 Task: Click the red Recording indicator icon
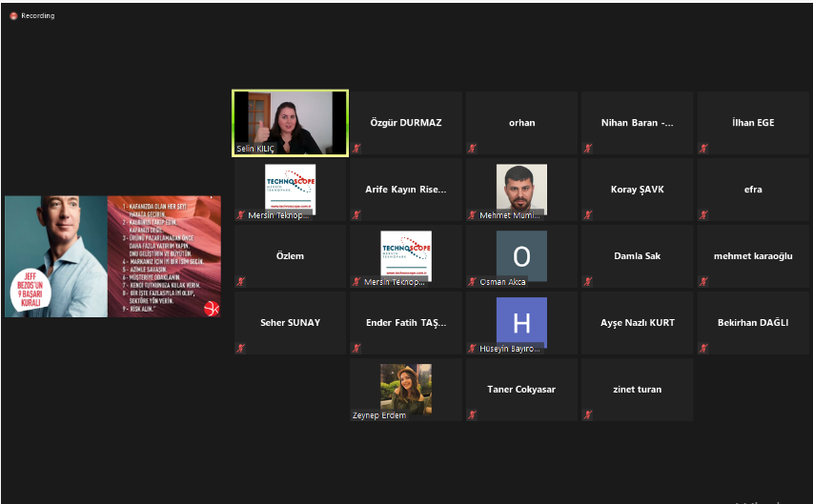(x=13, y=16)
